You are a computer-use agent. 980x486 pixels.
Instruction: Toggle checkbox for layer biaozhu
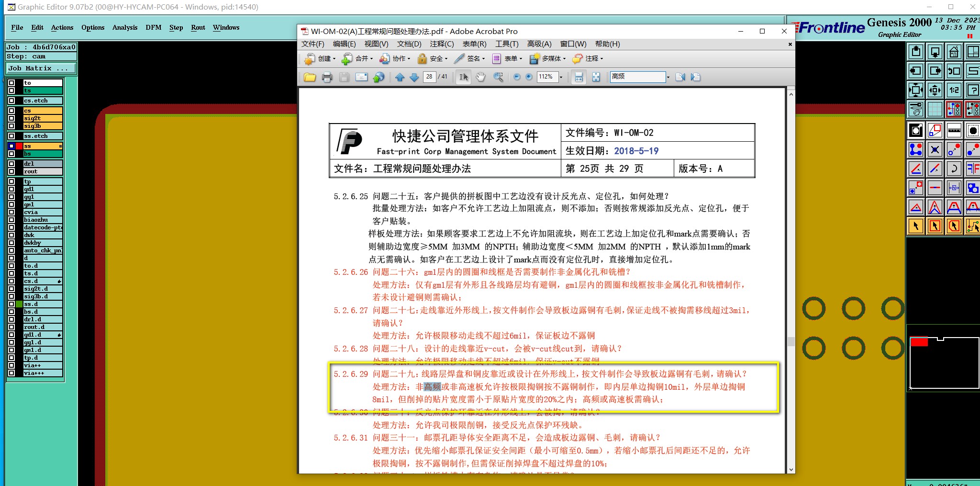11,220
